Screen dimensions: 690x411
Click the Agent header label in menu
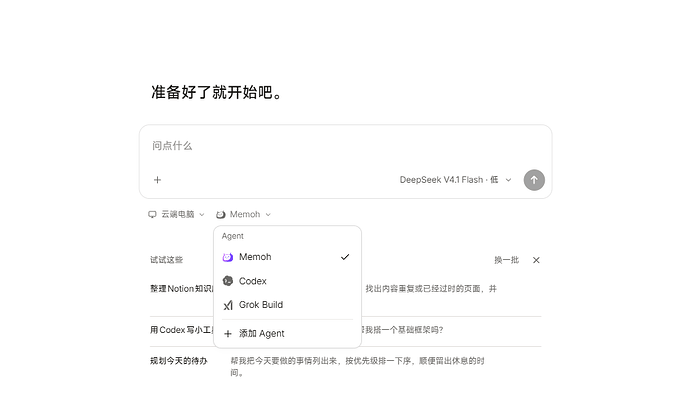tap(232, 236)
